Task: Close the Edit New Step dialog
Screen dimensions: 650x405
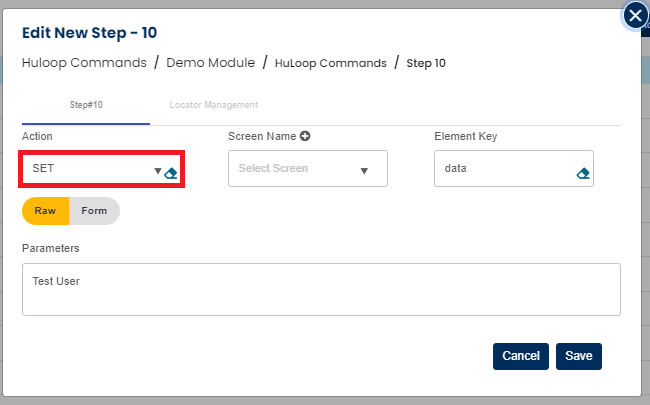Action: [635, 16]
